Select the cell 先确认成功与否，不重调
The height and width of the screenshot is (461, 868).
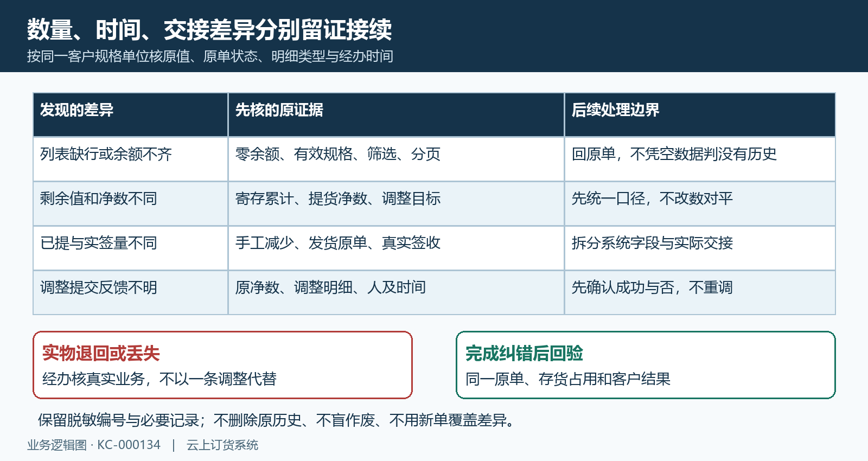[x=700, y=292]
